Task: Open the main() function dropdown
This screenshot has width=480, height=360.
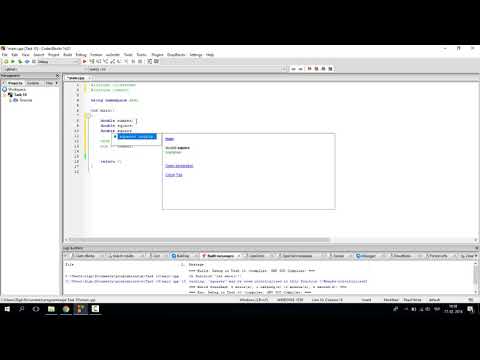Action: pos(188,69)
